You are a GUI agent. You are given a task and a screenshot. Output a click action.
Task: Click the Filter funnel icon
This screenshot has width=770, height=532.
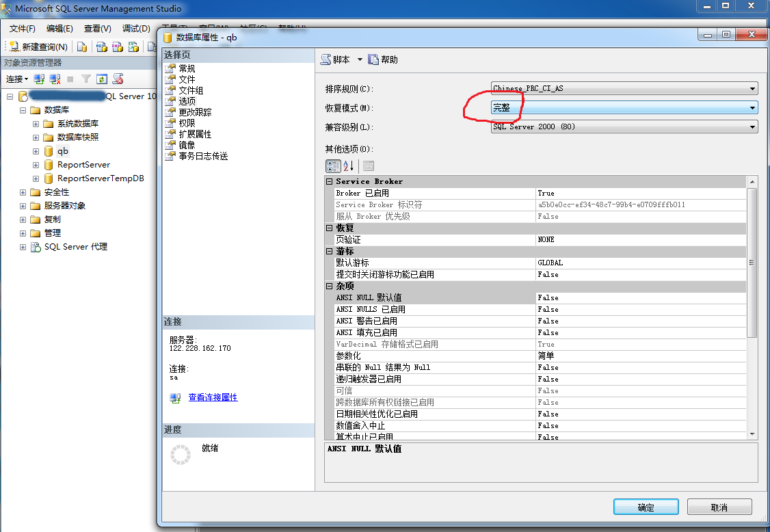[x=86, y=79]
